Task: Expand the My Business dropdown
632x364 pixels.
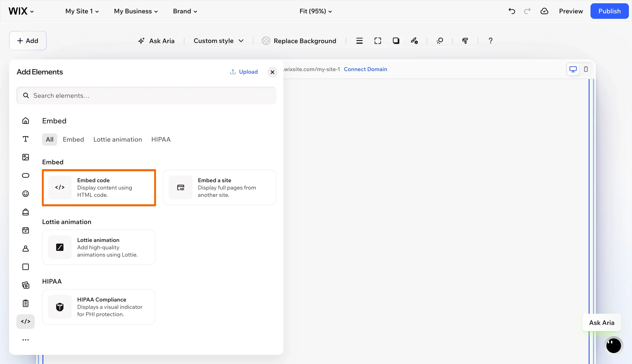Action: pyautogui.click(x=136, y=11)
